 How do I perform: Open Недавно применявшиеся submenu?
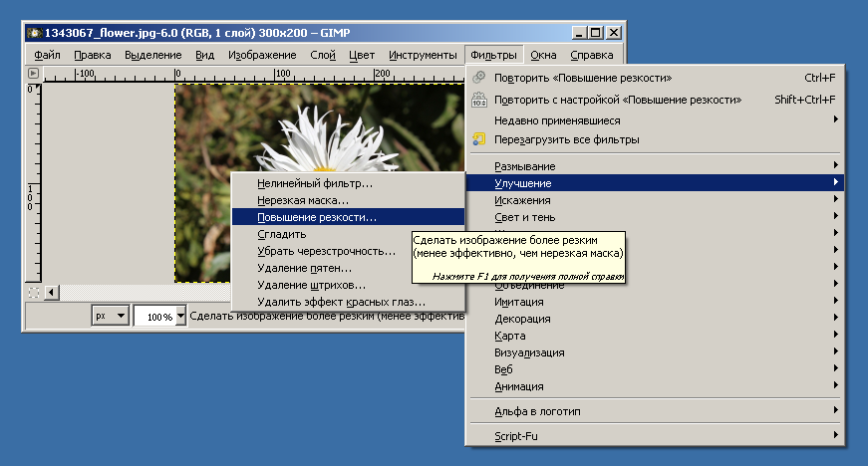(655, 120)
